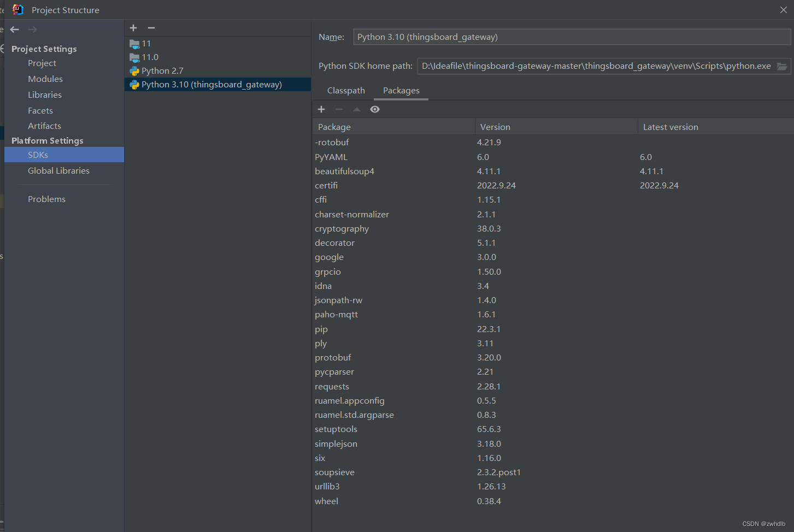Click the folder icon of SDK 11.0
This screenshot has height=532, width=794.
coord(134,57)
